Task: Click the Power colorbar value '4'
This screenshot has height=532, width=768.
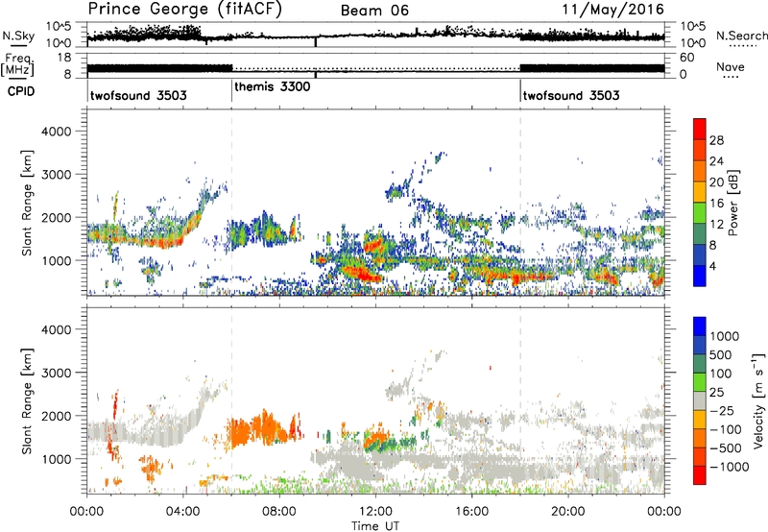Action: click(x=712, y=266)
